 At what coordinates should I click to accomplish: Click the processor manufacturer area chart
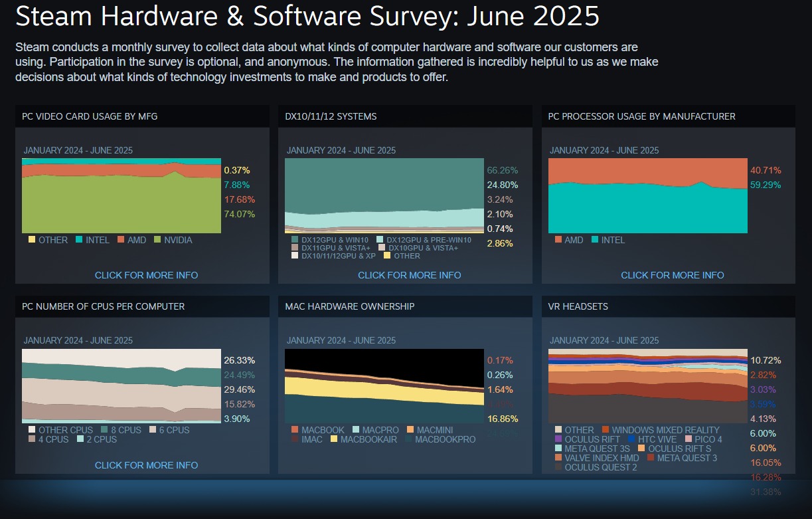[648, 195]
